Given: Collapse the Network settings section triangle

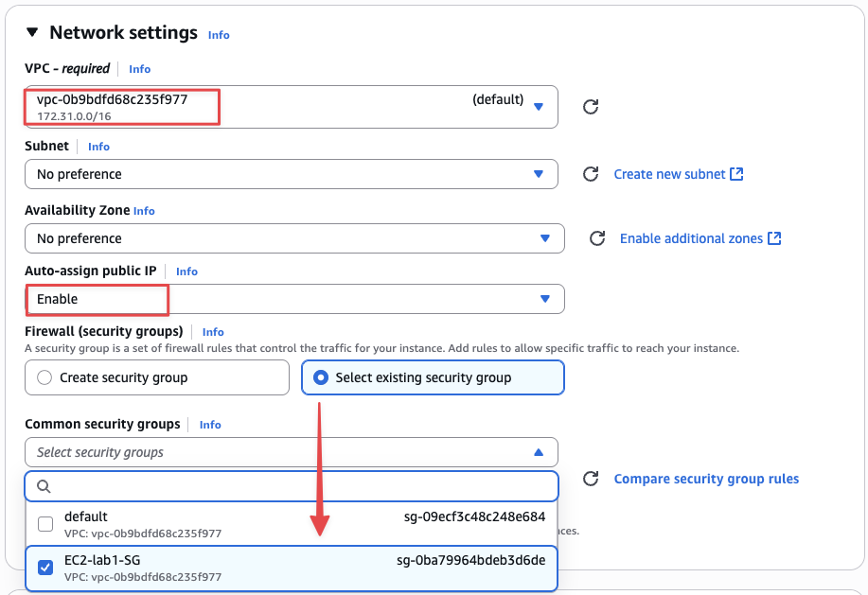Looking at the screenshot, I should pyautogui.click(x=32, y=32).
